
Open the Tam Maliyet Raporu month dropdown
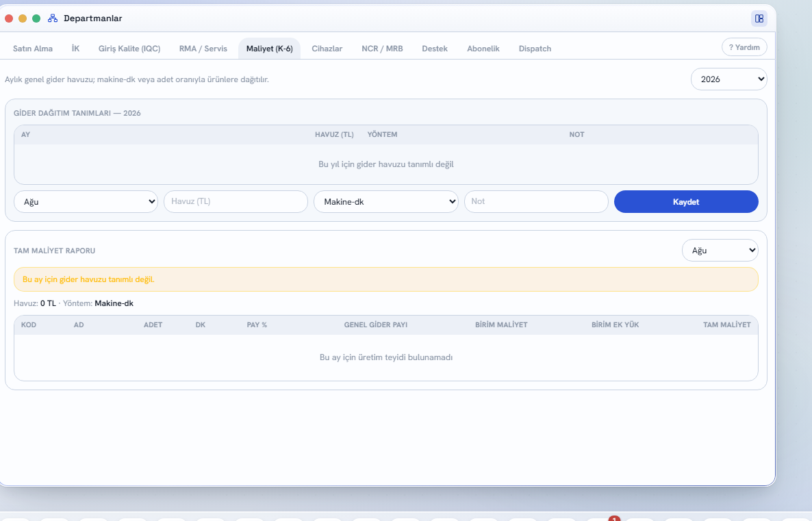pos(720,250)
